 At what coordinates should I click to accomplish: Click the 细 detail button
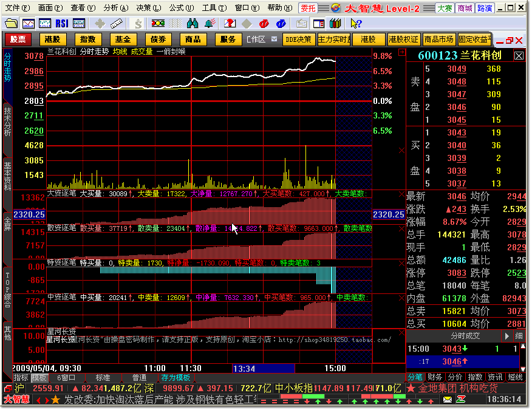coord(519,336)
